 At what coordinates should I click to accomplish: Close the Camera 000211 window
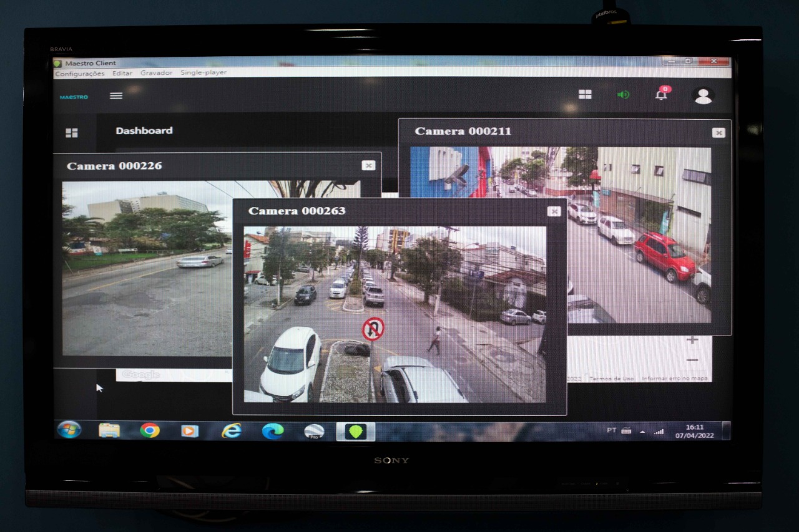click(x=718, y=133)
